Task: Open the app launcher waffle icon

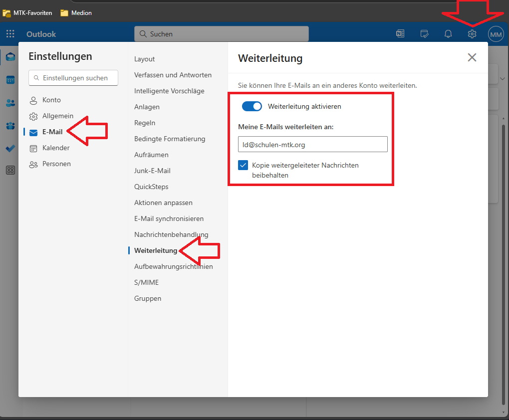Action: pyautogui.click(x=10, y=34)
